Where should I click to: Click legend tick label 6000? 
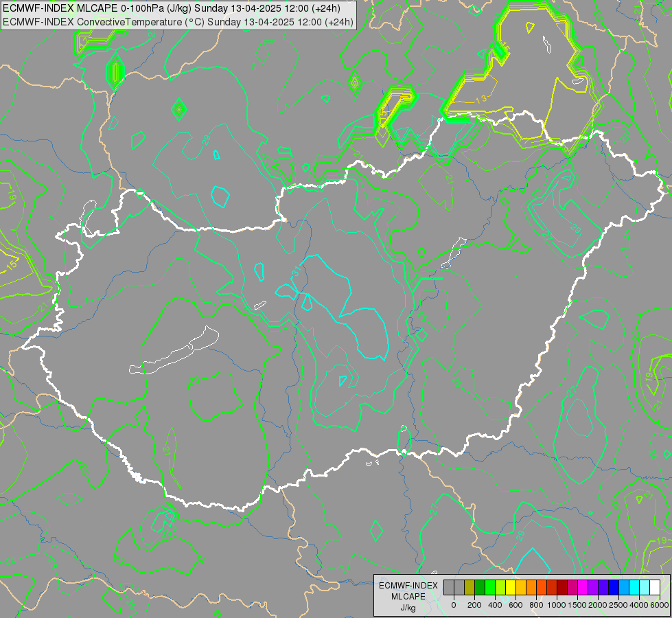(660, 605)
